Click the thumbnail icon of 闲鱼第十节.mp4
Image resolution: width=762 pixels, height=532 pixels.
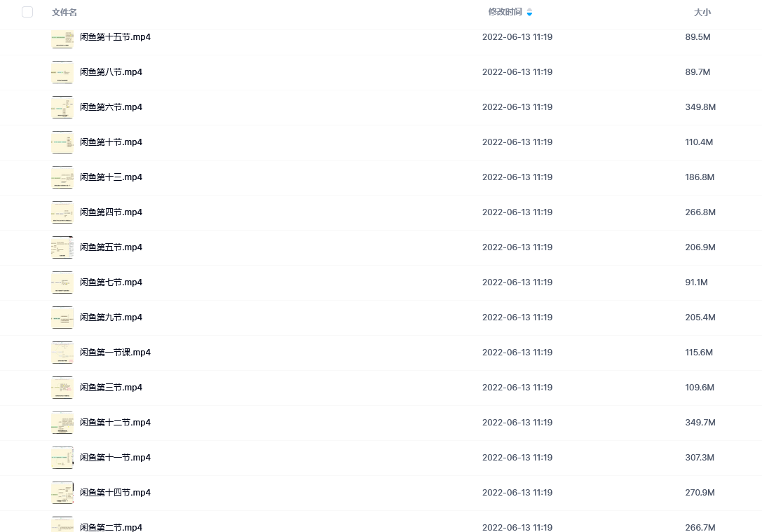tap(62, 142)
